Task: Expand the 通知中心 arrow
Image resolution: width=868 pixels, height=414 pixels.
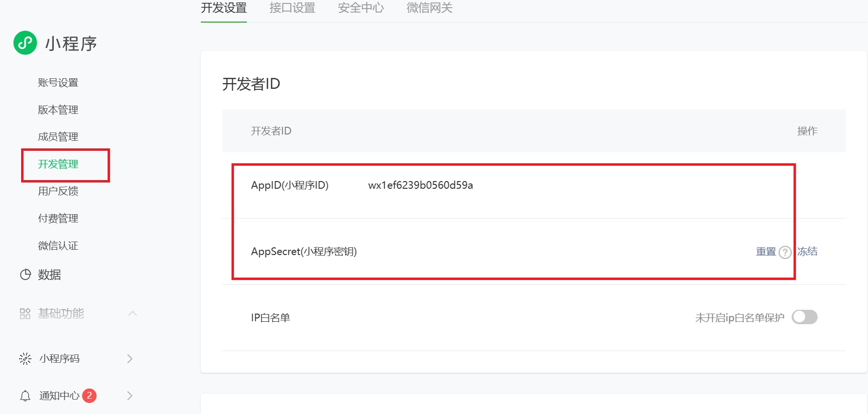Action: [x=130, y=395]
